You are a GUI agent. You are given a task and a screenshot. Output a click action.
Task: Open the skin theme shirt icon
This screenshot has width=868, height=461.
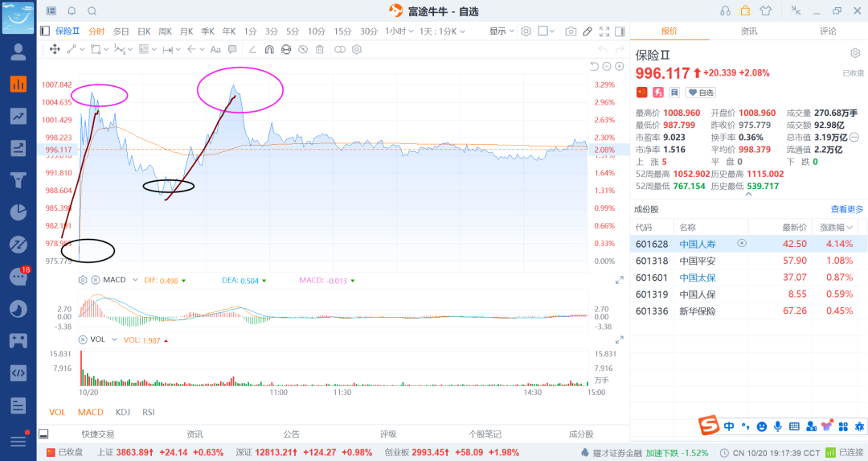tap(766, 10)
